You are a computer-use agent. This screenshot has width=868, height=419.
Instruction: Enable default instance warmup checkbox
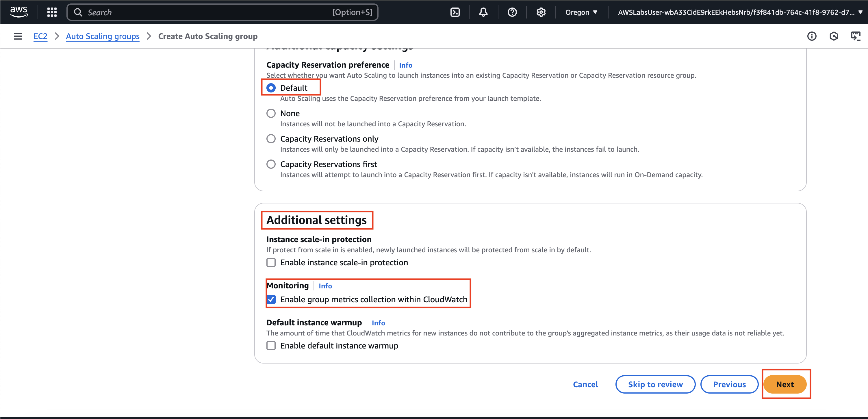[x=271, y=346]
